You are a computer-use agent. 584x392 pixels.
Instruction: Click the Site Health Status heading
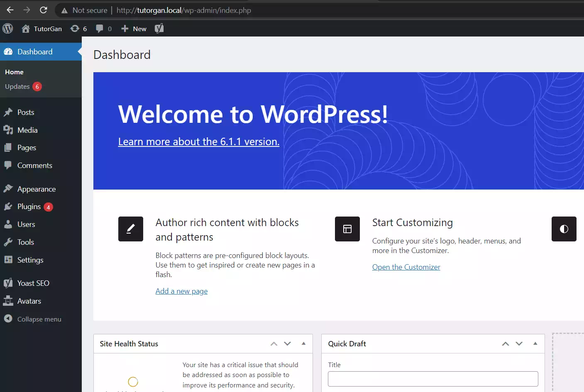129,344
